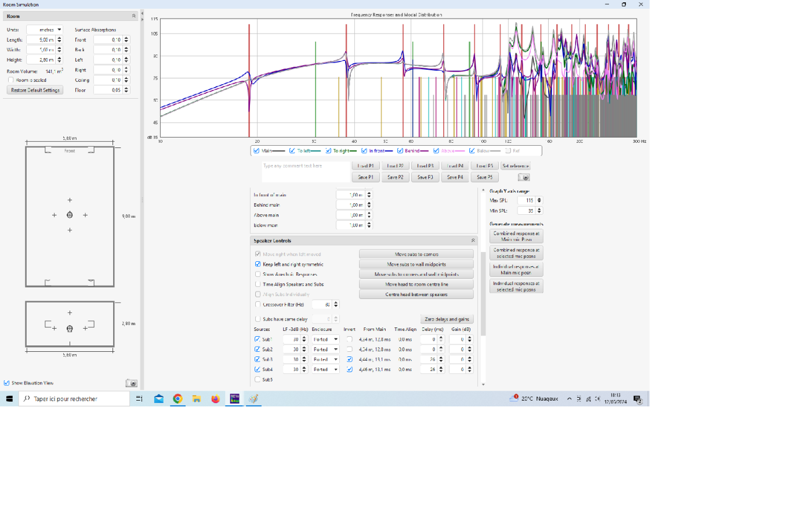The width and height of the screenshot is (812, 508).
Task: Open the Enclosure dropdown for Sub4
Action: point(325,369)
